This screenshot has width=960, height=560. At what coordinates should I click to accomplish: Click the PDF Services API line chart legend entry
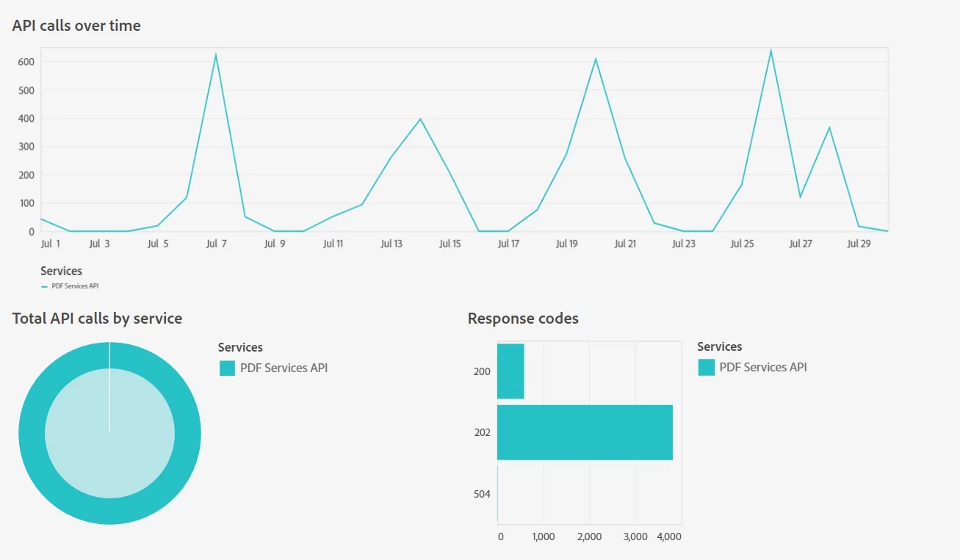tap(70, 286)
